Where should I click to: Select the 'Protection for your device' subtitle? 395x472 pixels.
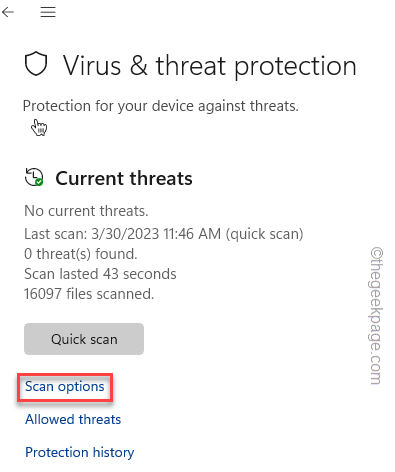pyautogui.click(x=161, y=106)
